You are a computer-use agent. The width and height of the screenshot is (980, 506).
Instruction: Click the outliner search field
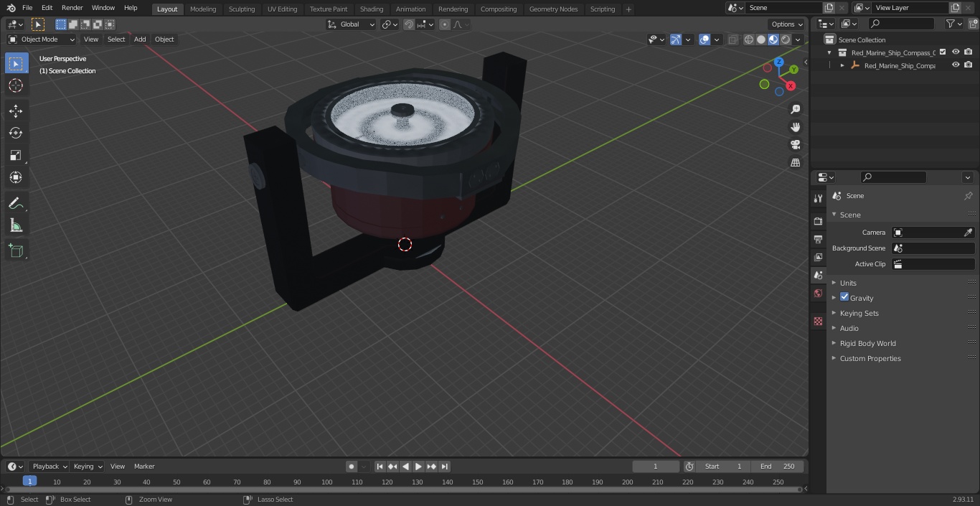point(901,24)
